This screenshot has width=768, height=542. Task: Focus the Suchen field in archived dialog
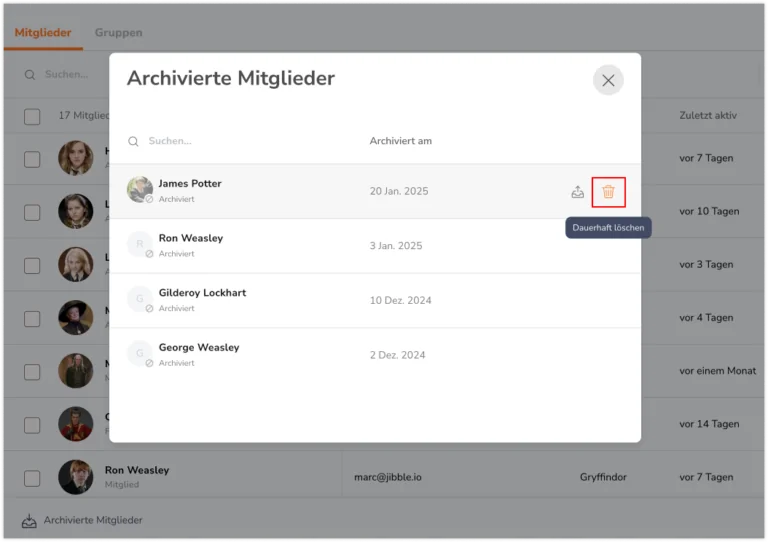pyautogui.click(x=170, y=141)
